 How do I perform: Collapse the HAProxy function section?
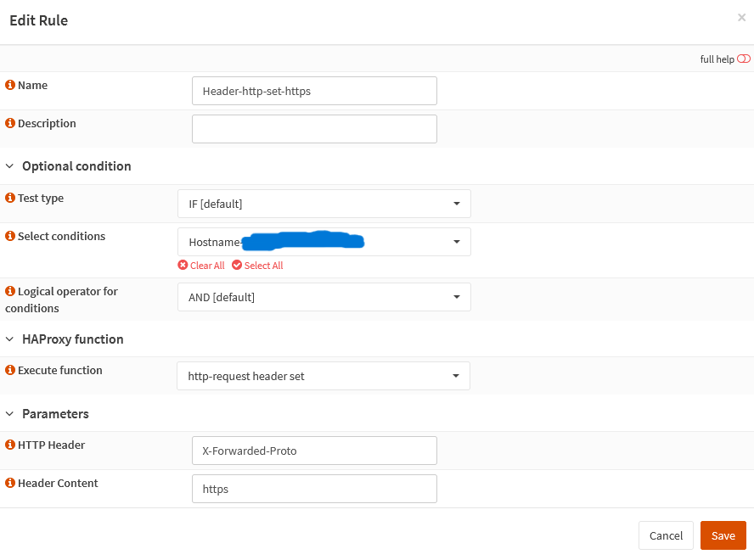(10, 339)
